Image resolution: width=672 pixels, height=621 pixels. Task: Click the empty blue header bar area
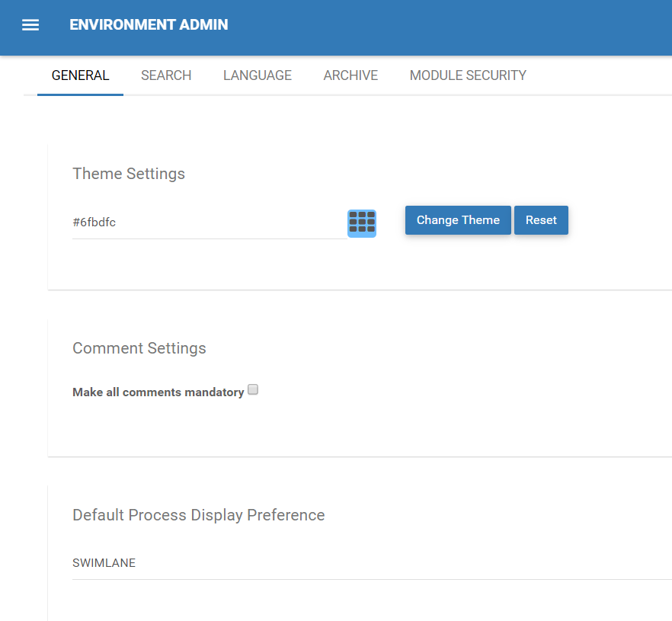click(457, 27)
